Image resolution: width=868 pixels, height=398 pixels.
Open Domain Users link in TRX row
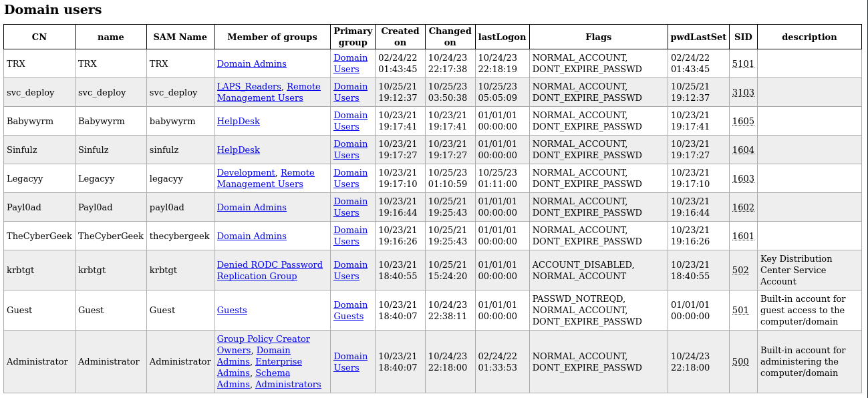pos(351,63)
